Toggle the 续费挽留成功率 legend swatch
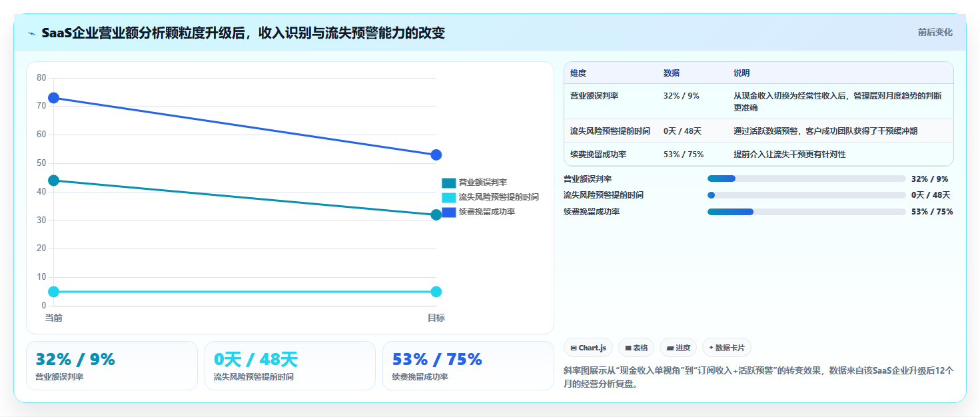The image size is (980, 417). [449, 212]
